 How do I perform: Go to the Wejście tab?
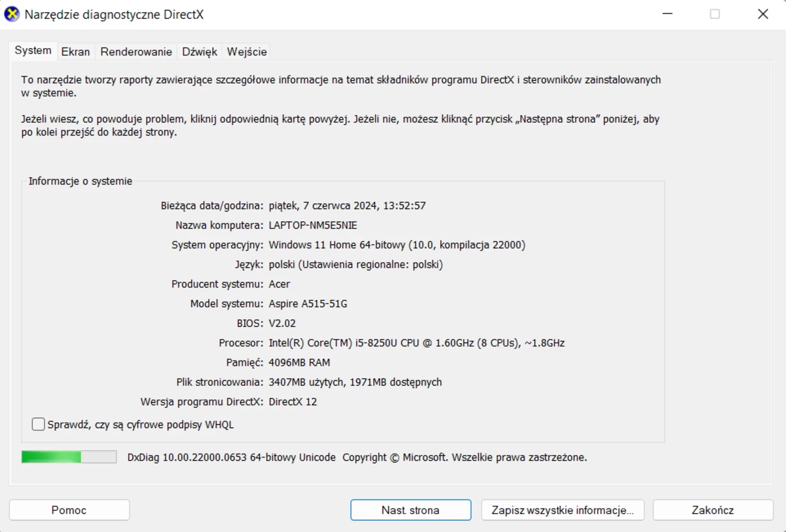tap(247, 51)
